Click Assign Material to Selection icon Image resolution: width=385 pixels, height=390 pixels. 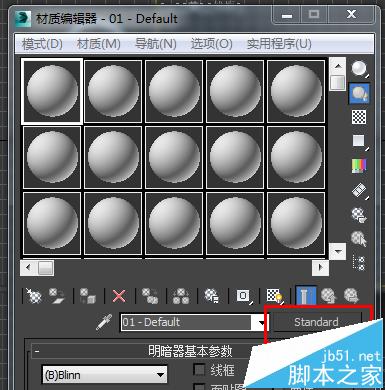pyautogui.click(x=88, y=296)
